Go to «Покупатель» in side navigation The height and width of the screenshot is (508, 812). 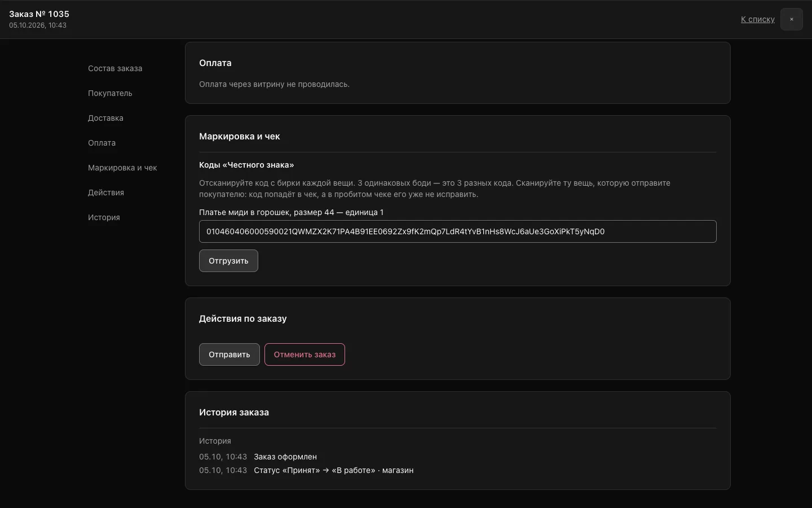coord(110,93)
